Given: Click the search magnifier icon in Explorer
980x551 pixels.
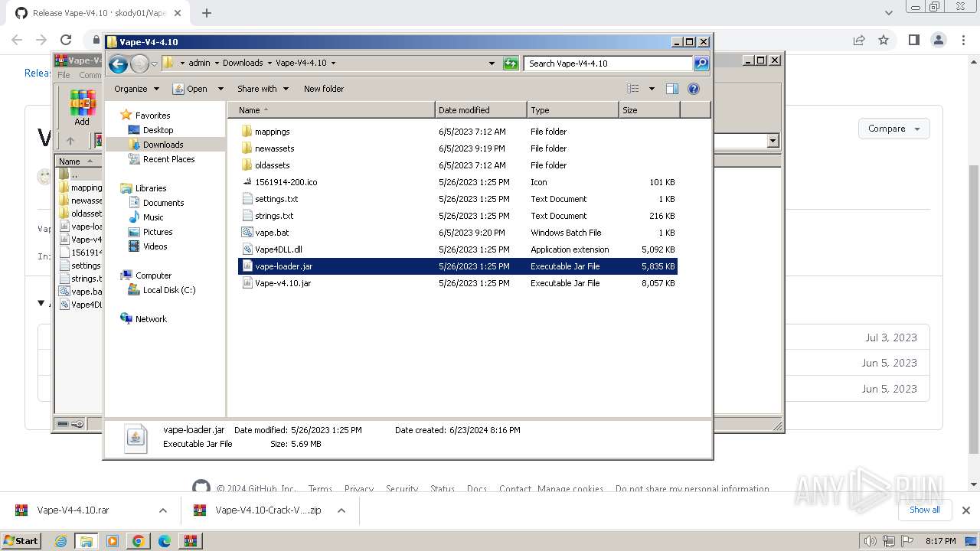Looking at the screenshot, I should 701,64.
